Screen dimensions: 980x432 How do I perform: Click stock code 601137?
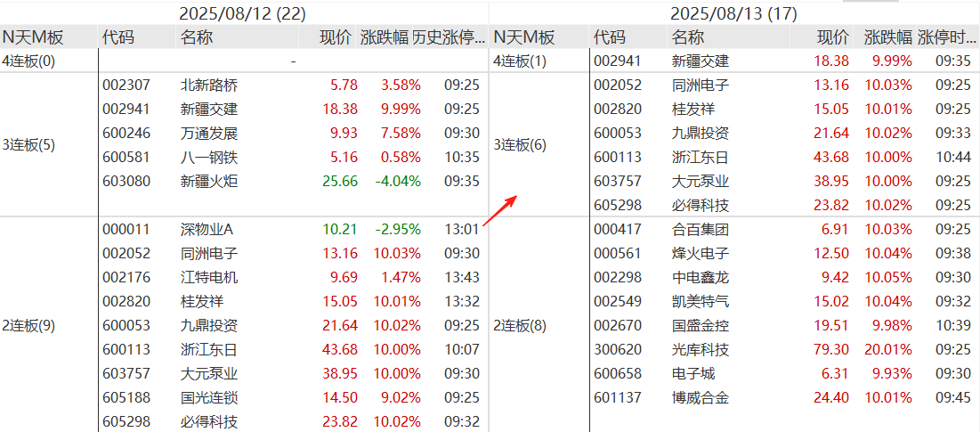tap(618, 397)
